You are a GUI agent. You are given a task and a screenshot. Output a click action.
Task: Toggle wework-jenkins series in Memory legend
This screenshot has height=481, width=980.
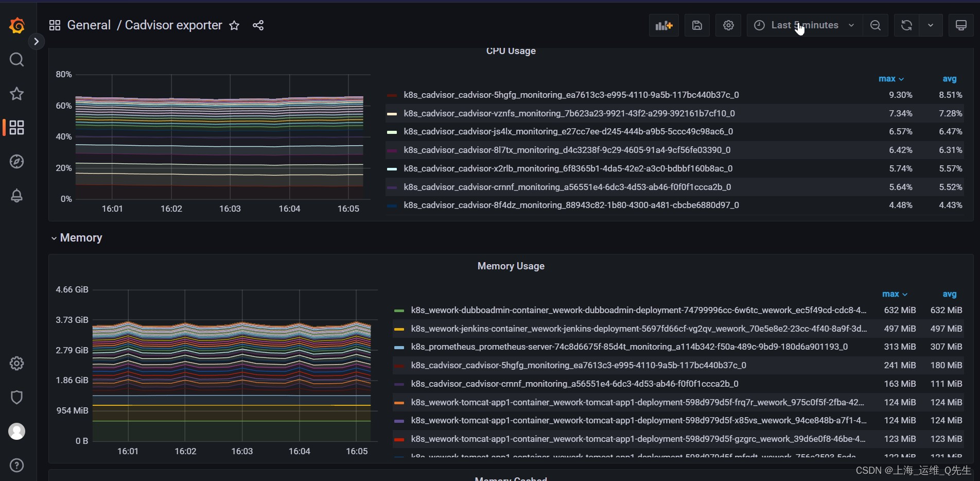tap(639, 329)
